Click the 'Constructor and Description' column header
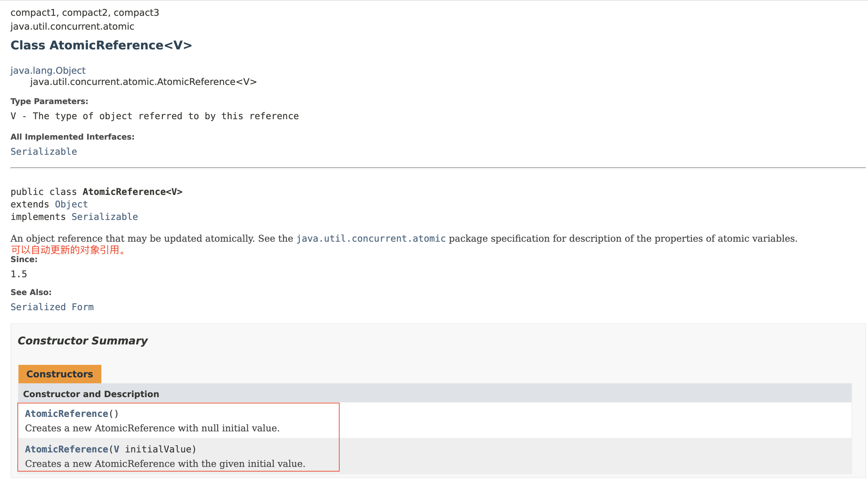Image resolution: width=868 pixels, height=488 pixels. pyautogui.click(x=91, y=393)
